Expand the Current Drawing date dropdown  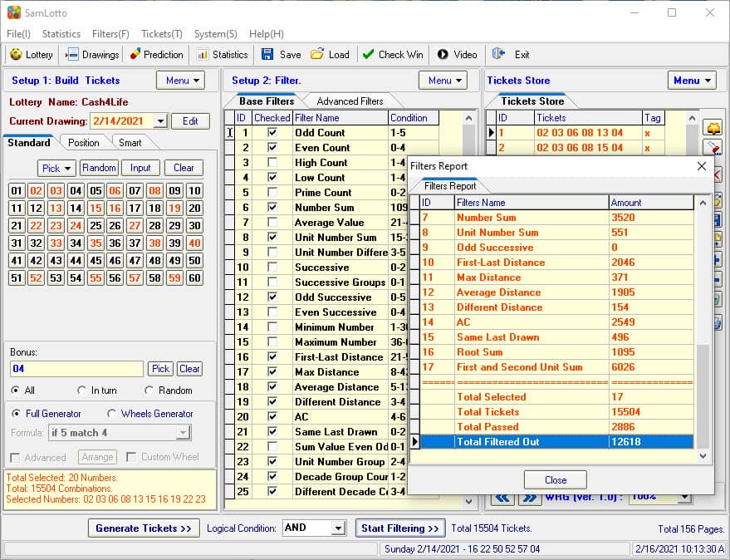click(x=160, y=121)
